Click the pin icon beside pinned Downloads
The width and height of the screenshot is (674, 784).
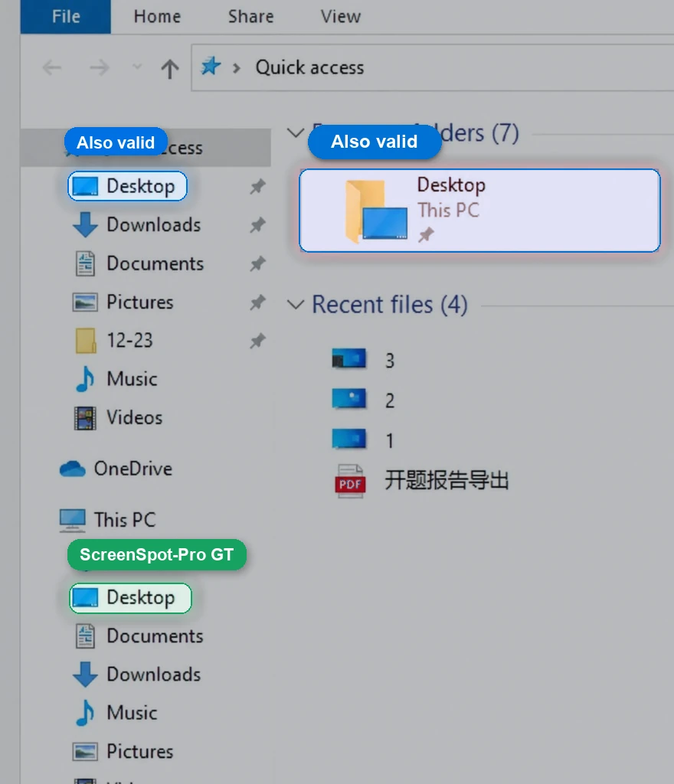pos(257,225)
